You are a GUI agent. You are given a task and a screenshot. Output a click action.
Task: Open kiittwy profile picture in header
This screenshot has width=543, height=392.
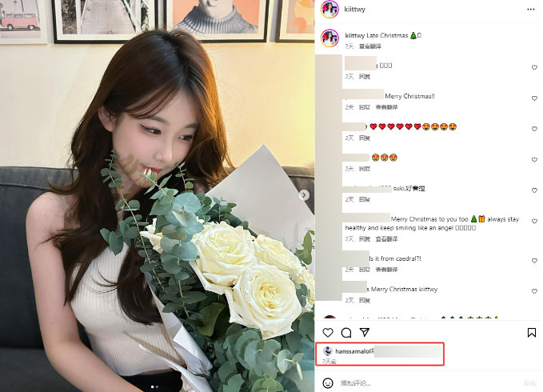coord(329,10)
